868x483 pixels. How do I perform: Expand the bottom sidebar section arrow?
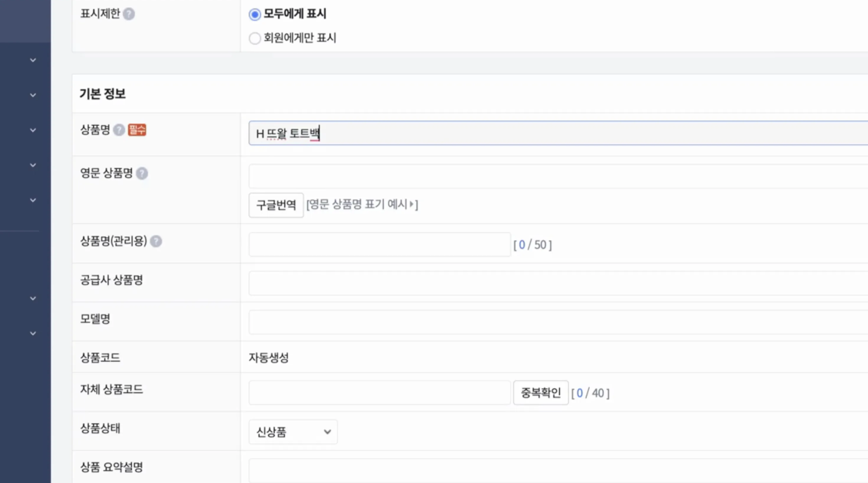coord(32,333)
